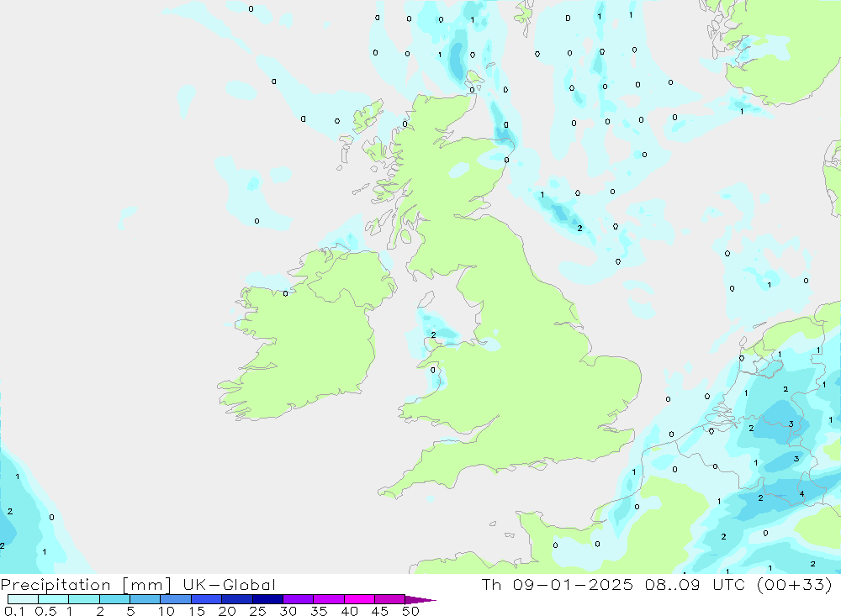This screenshot has width=841, height=616.
Task: Click the 'Precipitation [mm]' title text
Action: tap(86, 585)
